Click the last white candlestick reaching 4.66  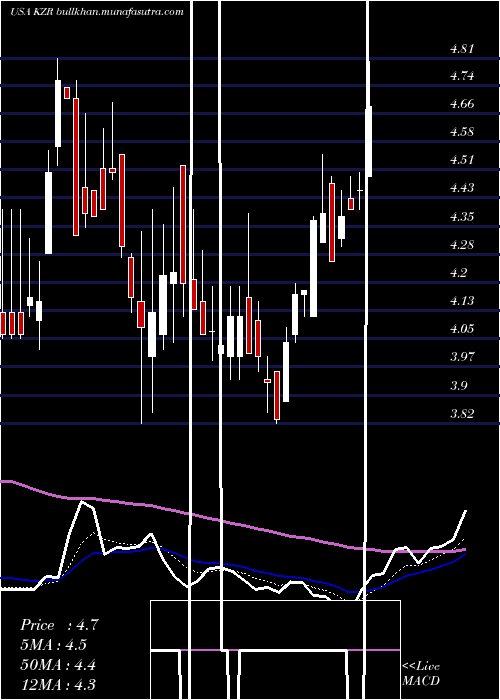(369, 142)
